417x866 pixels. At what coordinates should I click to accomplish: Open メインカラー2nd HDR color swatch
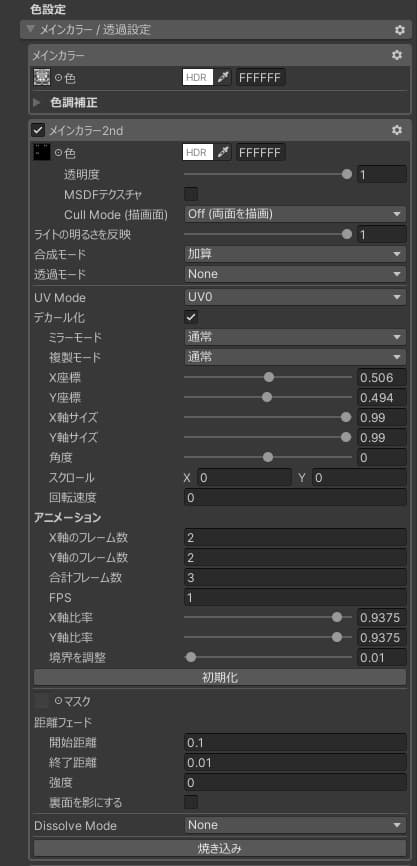click(x=198, y=152)
